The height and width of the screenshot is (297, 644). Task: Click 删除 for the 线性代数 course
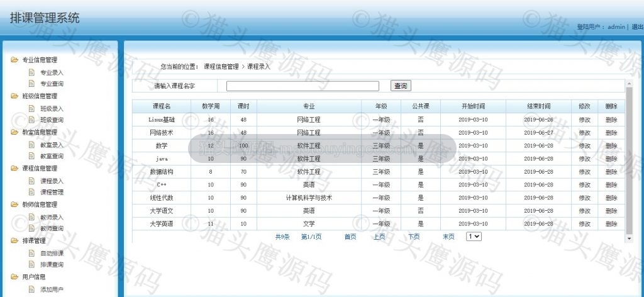tap(611, 198)
